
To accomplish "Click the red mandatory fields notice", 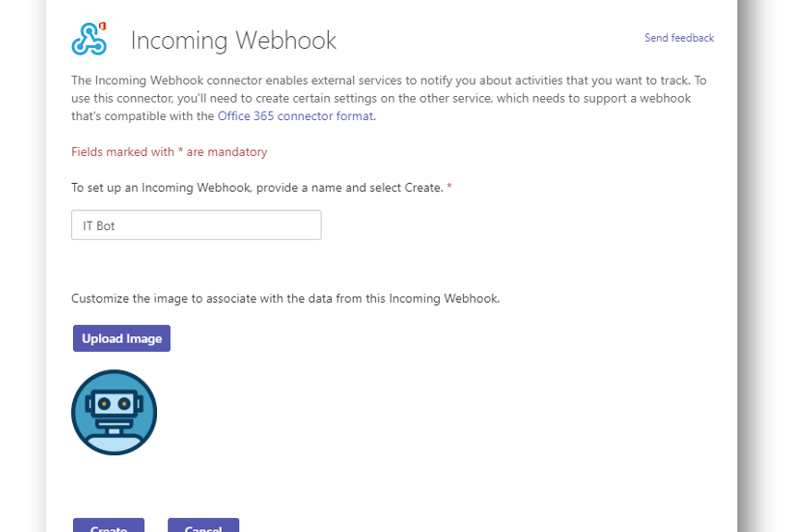I will point(169,151).
